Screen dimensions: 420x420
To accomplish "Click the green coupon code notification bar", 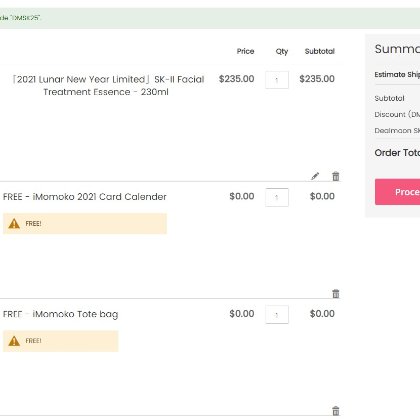I will (x=210, y=18).
